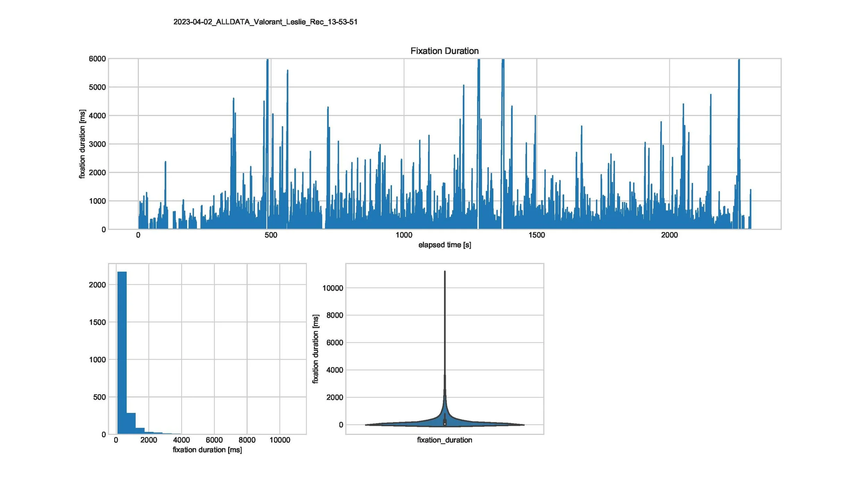The width and height of the screenshot is (868, 488).
Task: Click the third histogram bar
Action: pos(140,431)
